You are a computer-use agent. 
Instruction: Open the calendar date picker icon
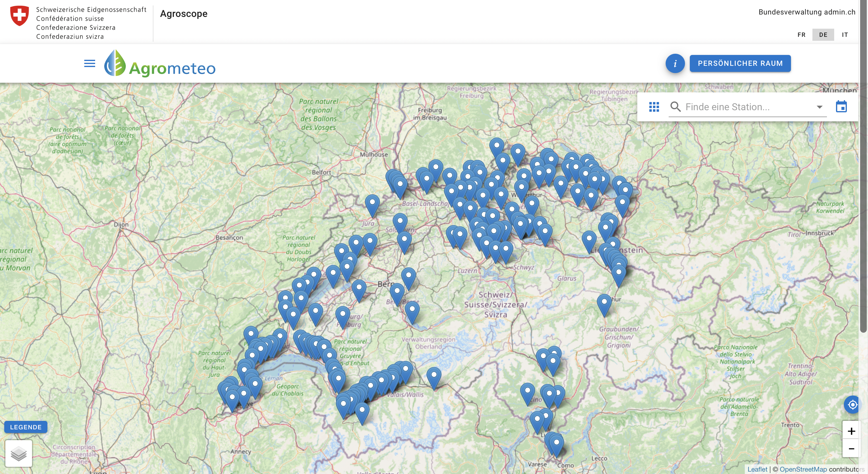point(841,107)
